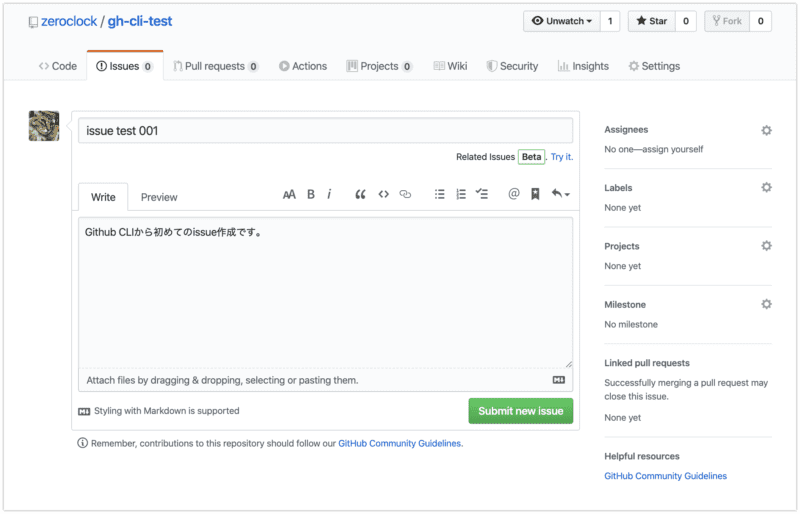The image size is (800, 514).
Task: Click the italic formatting icon
Action: point(329,195)
